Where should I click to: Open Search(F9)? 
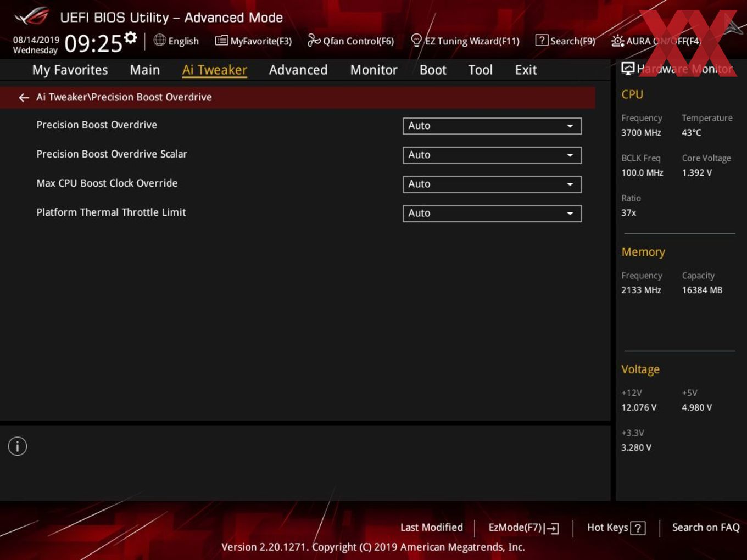(565, 41)
